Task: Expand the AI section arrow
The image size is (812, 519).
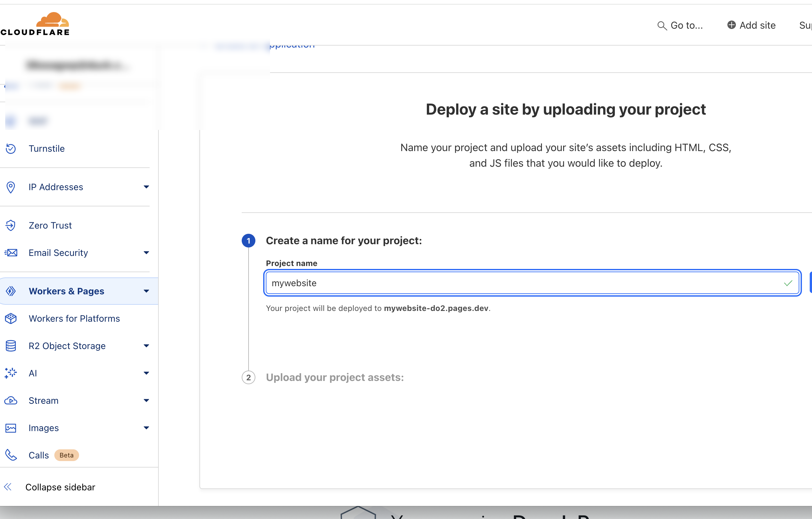Action: click(146, 373)
